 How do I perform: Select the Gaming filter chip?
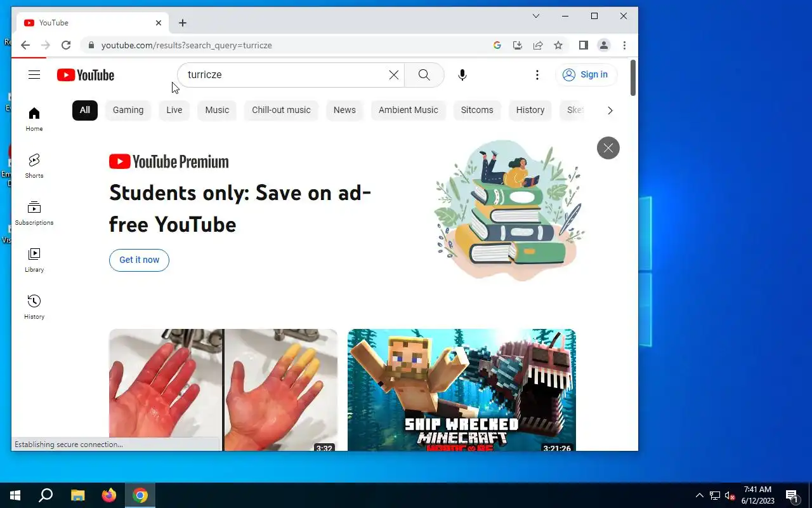point(128,110)
